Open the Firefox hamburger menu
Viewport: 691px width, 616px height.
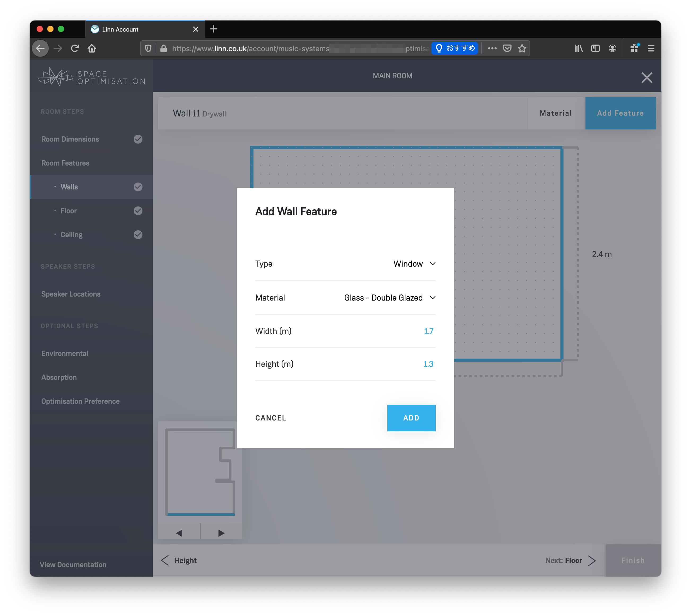tap(651, 48)
